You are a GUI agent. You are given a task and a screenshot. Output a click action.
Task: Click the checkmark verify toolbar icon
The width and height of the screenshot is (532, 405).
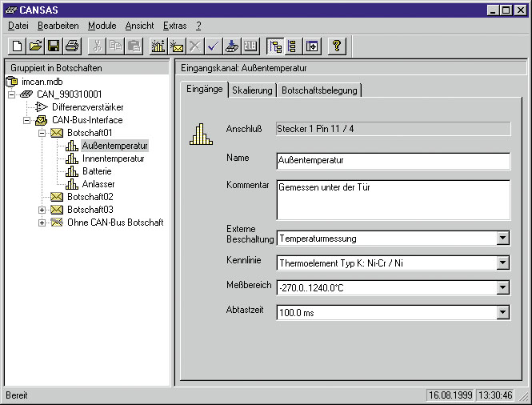click(213, 46)
